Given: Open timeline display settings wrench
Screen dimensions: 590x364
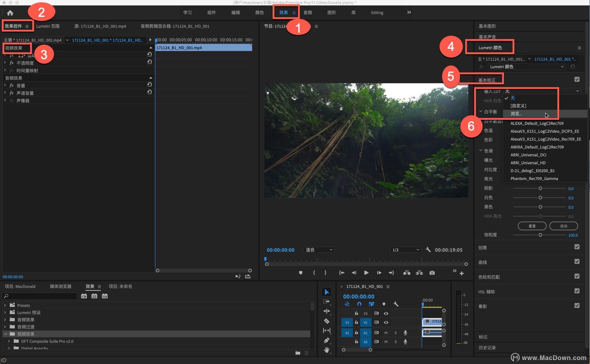Looking at the screenshot, I should 396,304.
